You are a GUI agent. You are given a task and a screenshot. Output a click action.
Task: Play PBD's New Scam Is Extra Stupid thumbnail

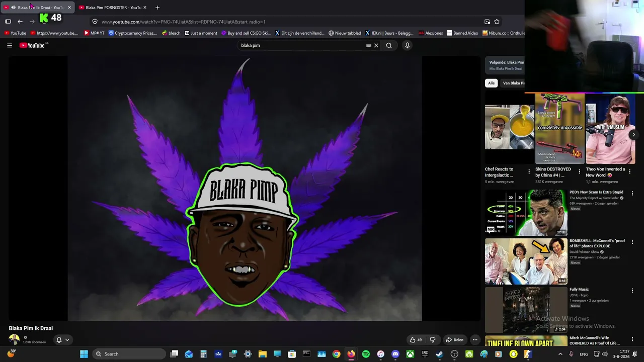point(526,213)
